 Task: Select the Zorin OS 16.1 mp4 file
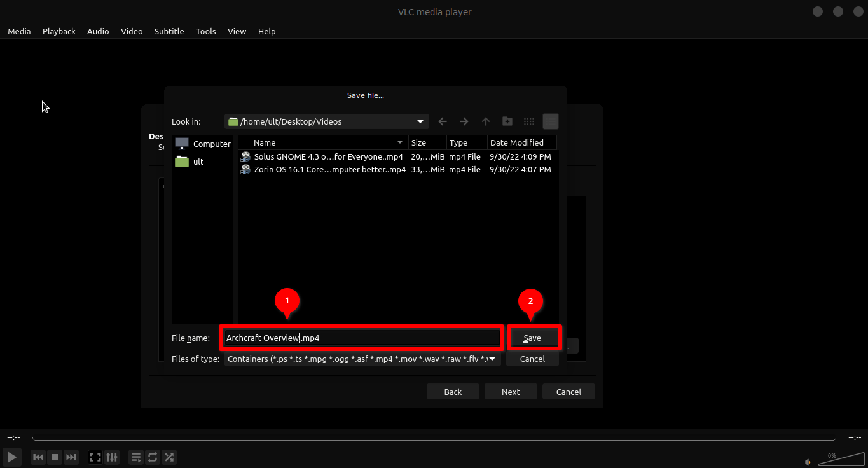coord(329,169)
